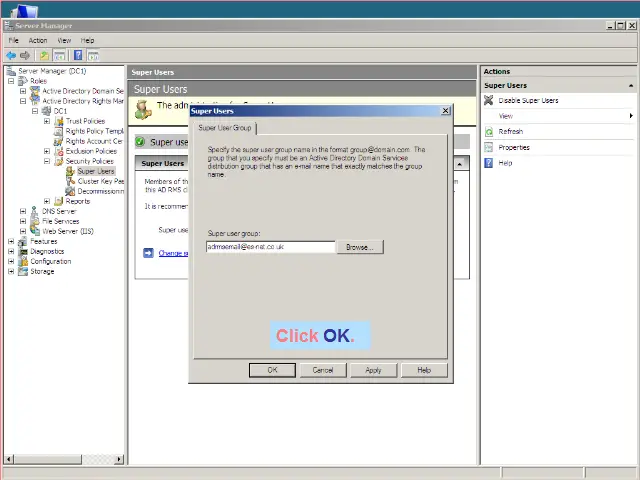The height and width of the screenshot is (480, 640).
Task: Collapse the Roles tree node
Action: (11, 81)
